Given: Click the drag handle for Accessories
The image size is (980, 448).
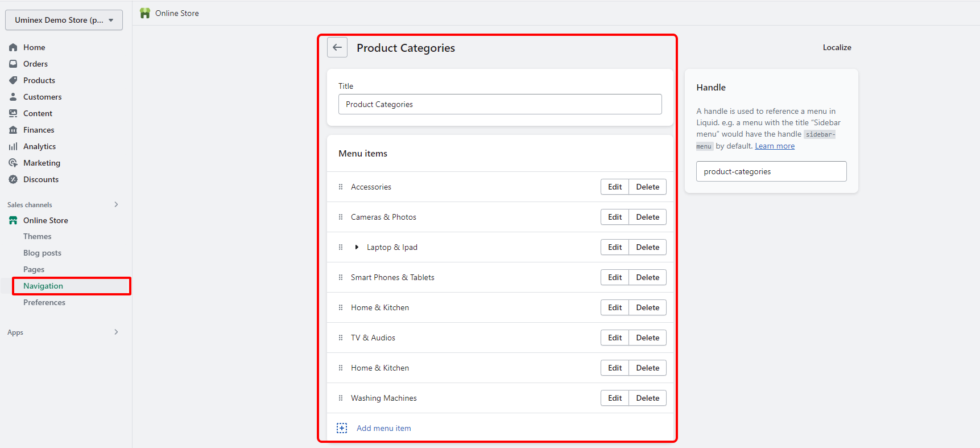Looking at the screenshot, I should coord(341,187).
